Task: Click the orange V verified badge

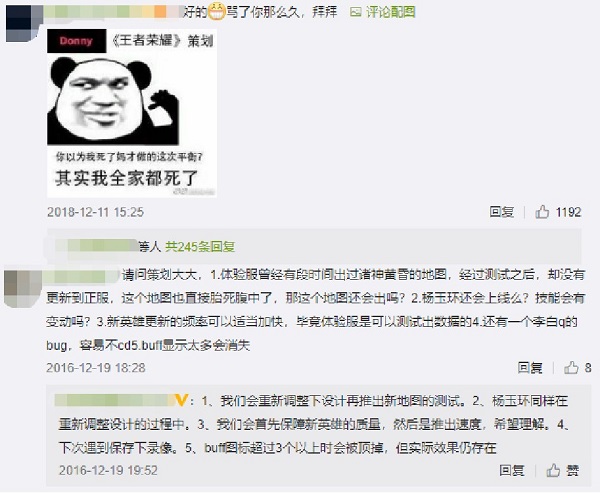Action: [181, 400]
